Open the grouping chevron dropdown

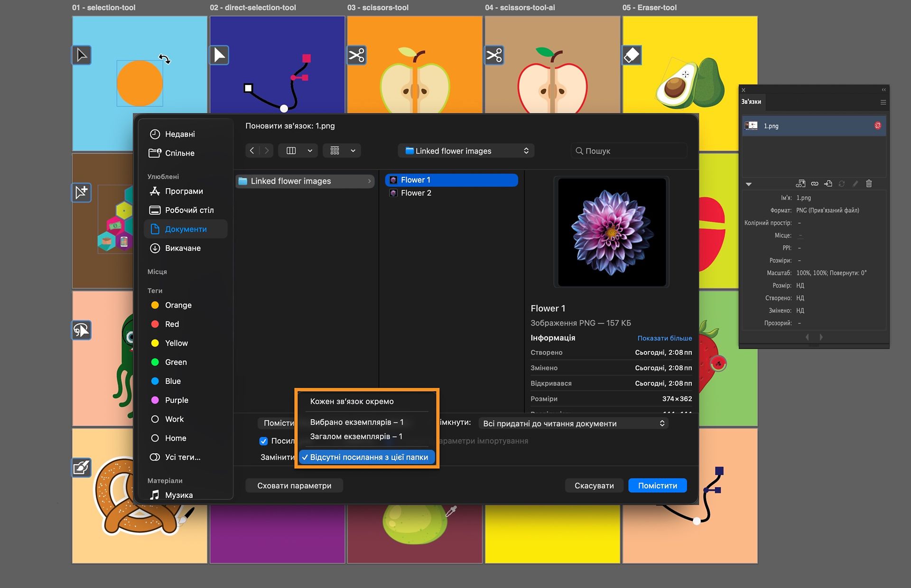click(353, 151)
